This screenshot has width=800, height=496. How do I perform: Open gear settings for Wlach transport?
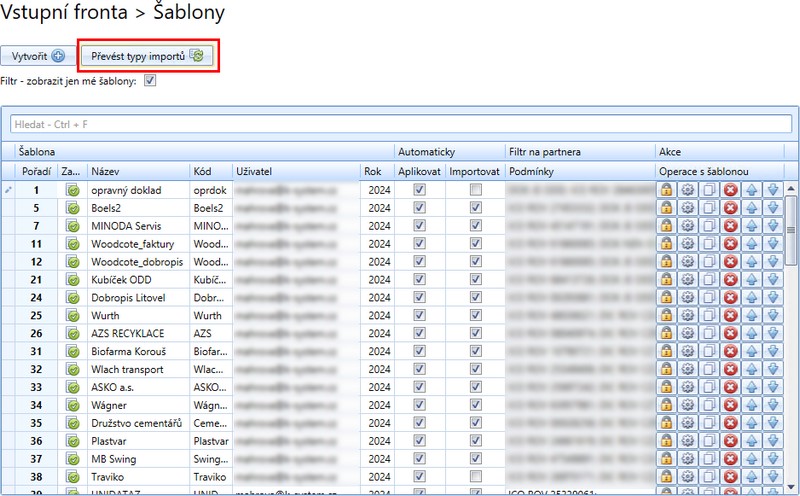(687, 369)
